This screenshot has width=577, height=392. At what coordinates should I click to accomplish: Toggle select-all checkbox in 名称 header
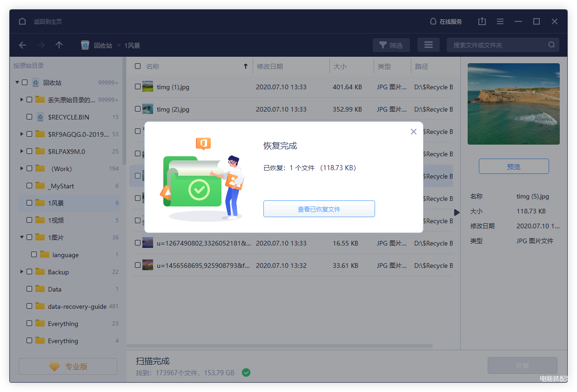tap(138, 66)
